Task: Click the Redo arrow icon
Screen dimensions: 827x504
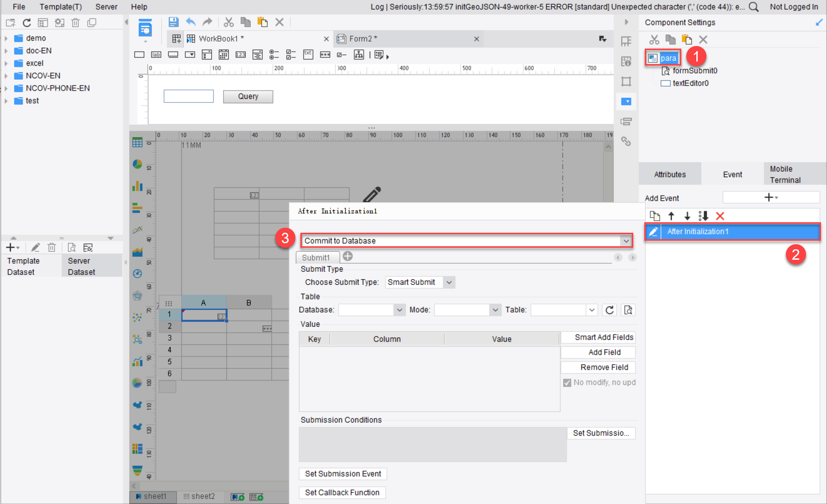Action: tap(207, 22)
